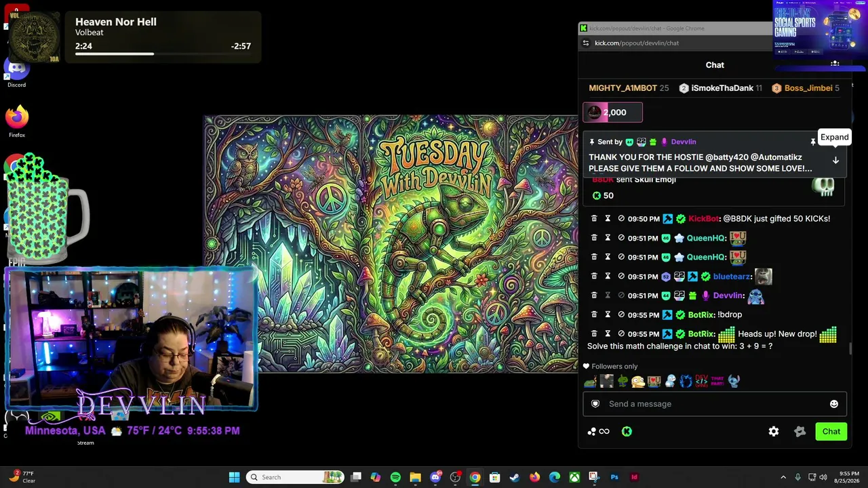Click the Windows taskbar Search box
868x488 pixels.
pyautogui.click(x=294, y=477)
